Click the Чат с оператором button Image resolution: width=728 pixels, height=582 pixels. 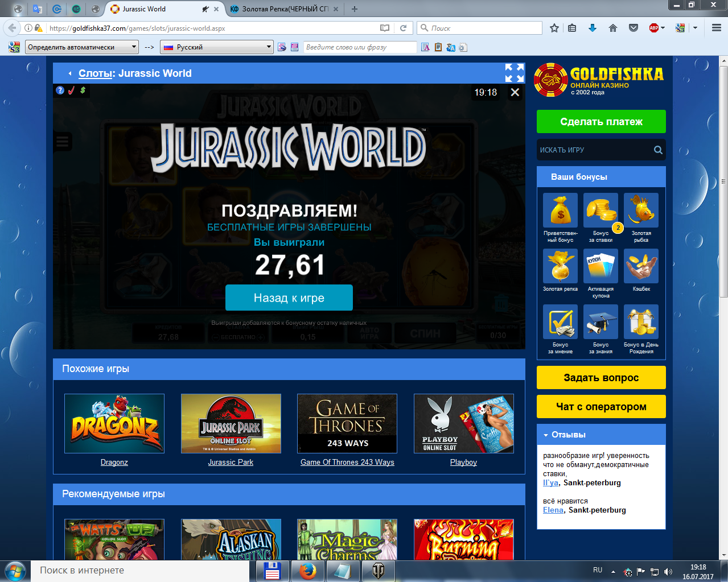601,406
